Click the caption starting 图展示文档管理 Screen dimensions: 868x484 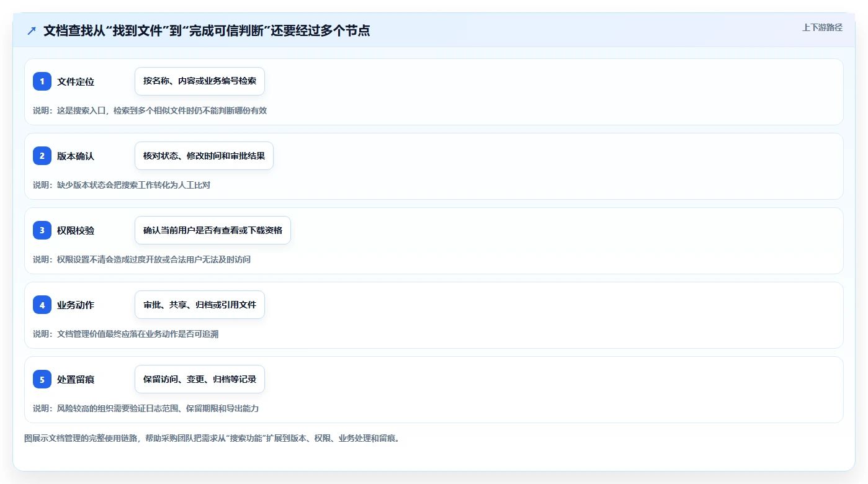213,438
